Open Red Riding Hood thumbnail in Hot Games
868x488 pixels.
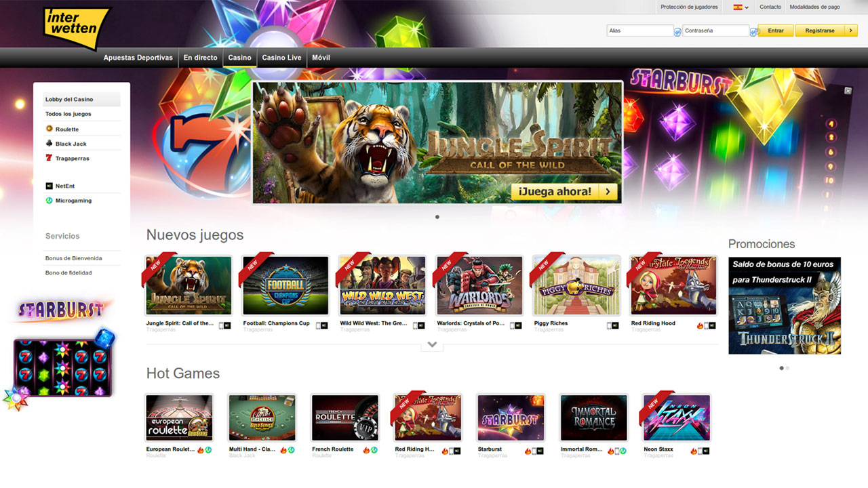(x=428, y=418)
